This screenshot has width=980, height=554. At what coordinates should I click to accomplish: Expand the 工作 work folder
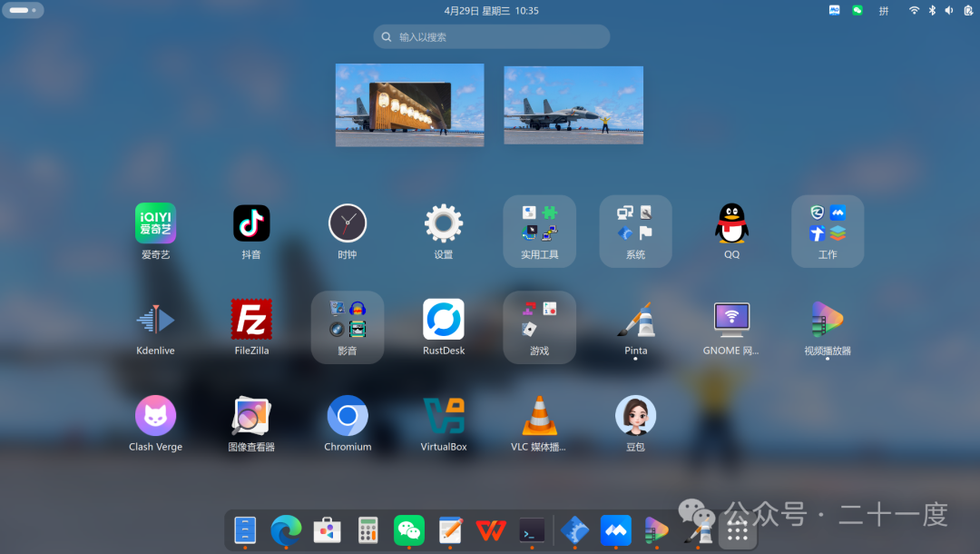coord(828,232)
